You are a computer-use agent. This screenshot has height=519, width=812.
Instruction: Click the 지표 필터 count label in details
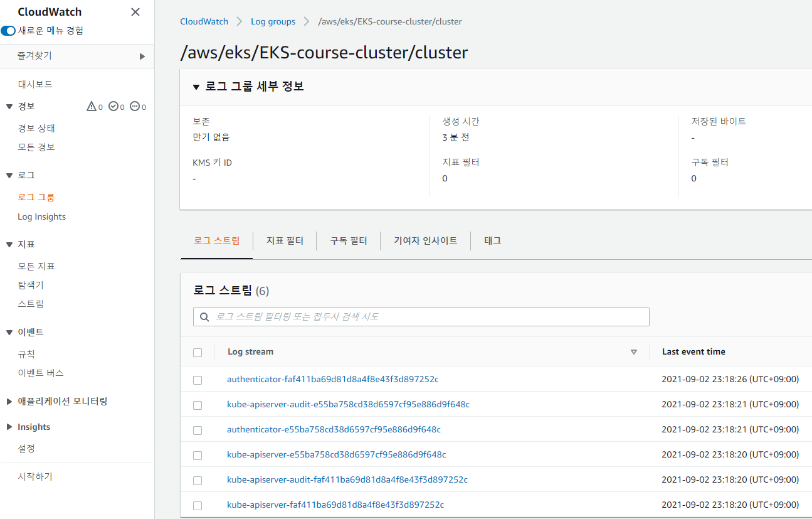pyautogui.click(x=461, y=162)
